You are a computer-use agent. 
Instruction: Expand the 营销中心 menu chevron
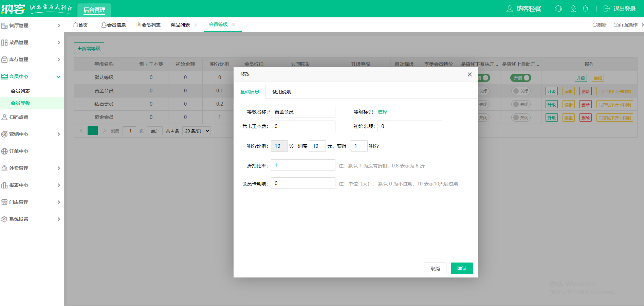59,134
